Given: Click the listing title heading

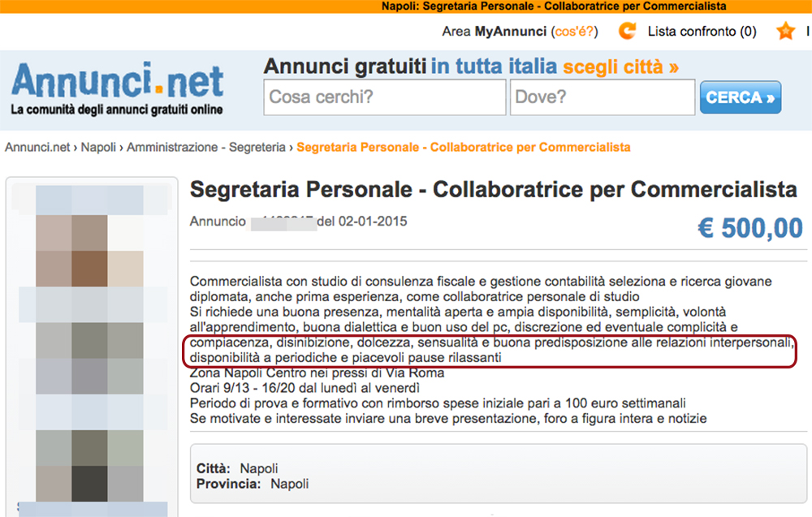Looking at the screenshot, I should (494, 189).
